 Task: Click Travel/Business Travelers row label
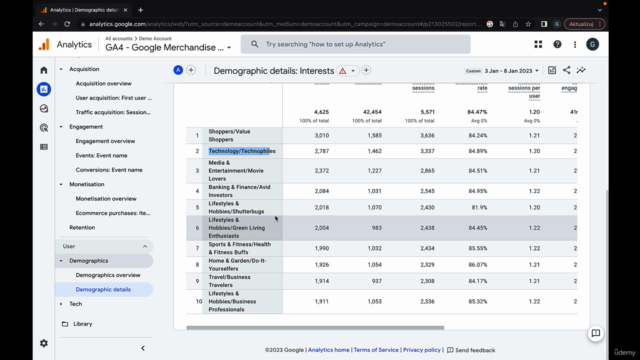[229, 281]
